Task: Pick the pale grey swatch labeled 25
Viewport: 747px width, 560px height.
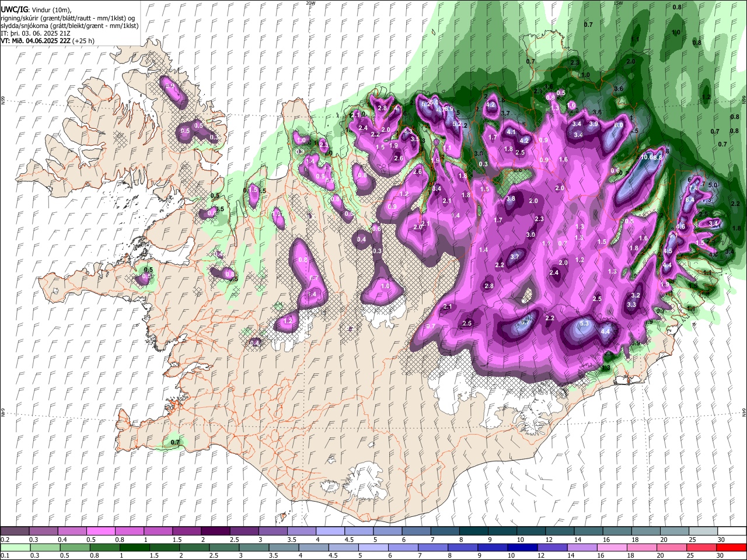Action: tap(703, 531)
